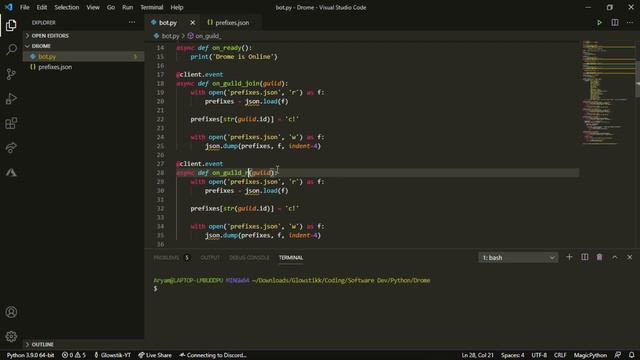Kill the terminal with trash icon
Viewport: 640px width, 360px height.
click(599, 257)
